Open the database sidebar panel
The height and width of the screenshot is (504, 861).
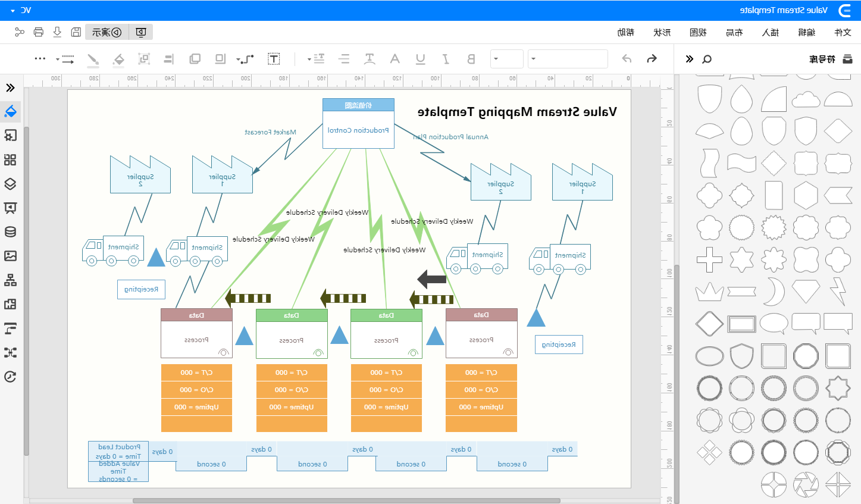click(10, 232)
